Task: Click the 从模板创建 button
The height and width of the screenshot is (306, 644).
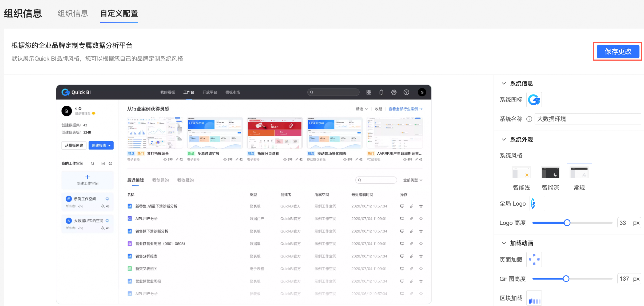Action: pos(74,146)
